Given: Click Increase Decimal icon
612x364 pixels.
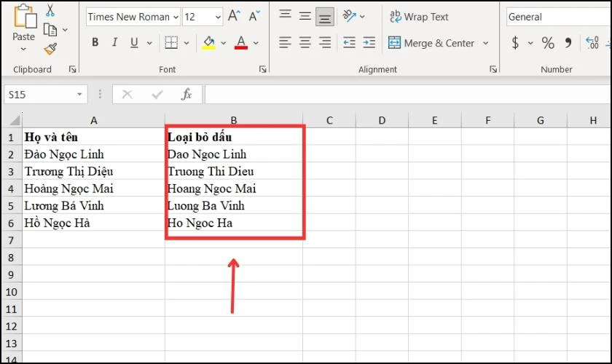Looking at the screenshot, I should point(592,42).
